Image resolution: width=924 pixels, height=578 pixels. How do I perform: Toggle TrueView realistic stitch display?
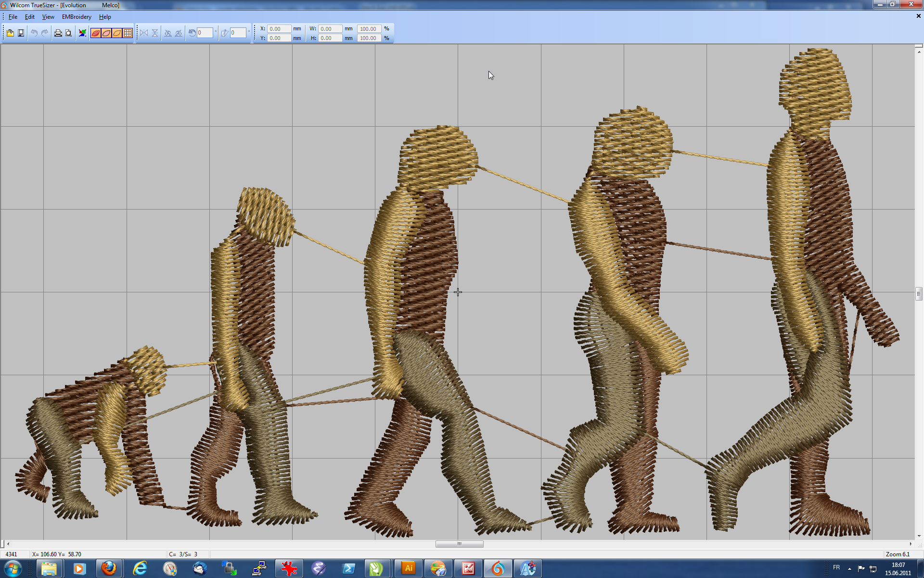tap(96, 33)
